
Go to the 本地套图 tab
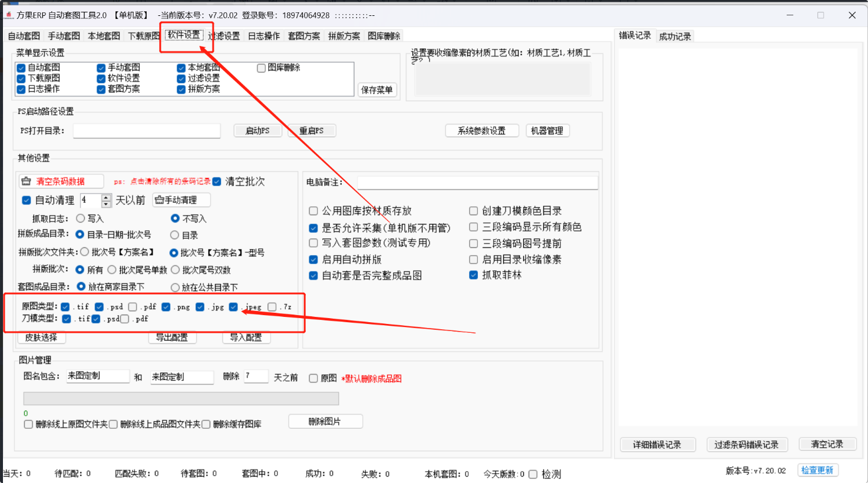coord(104,36)
